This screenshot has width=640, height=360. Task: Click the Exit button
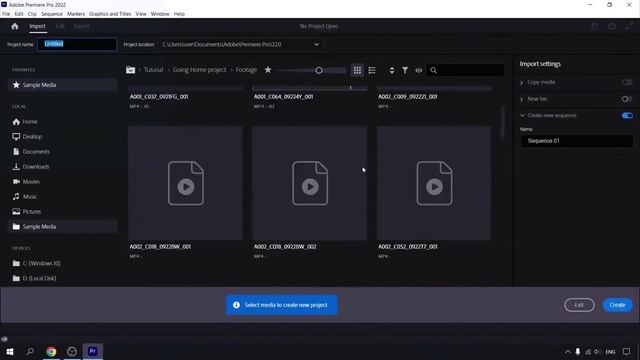579,305
